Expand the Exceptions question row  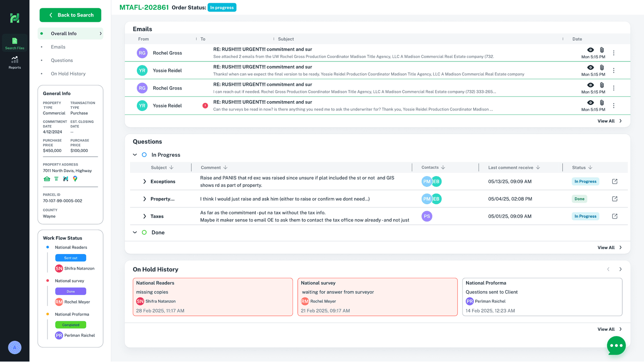coord(144,182)
